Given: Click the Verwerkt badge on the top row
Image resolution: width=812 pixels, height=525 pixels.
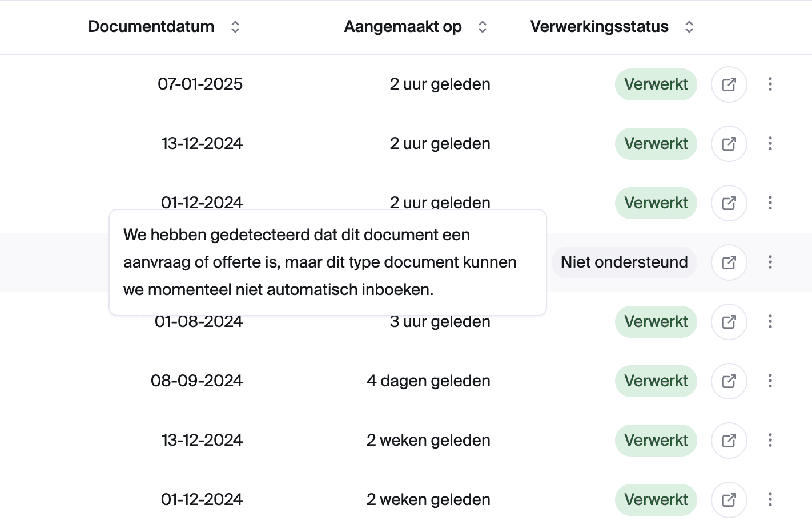Looking at the screenshot, I should click(656, 84).
